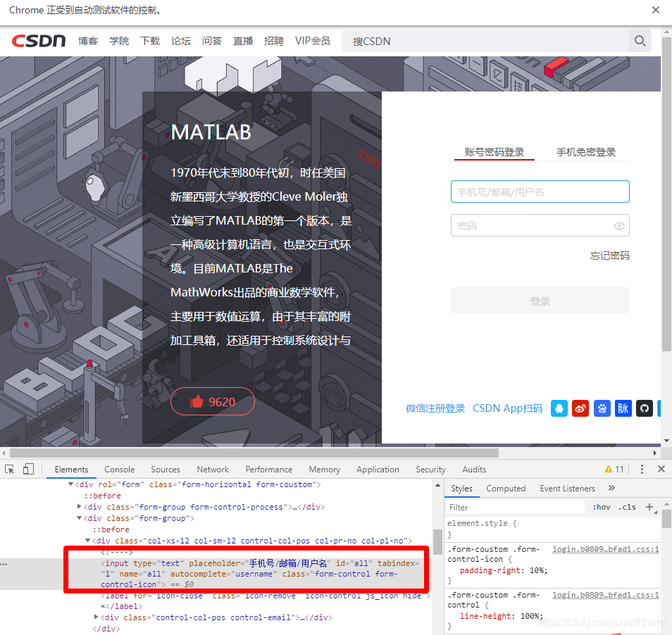Click the CSDN logo
The image size is (672, 635).
pos(39,41)
